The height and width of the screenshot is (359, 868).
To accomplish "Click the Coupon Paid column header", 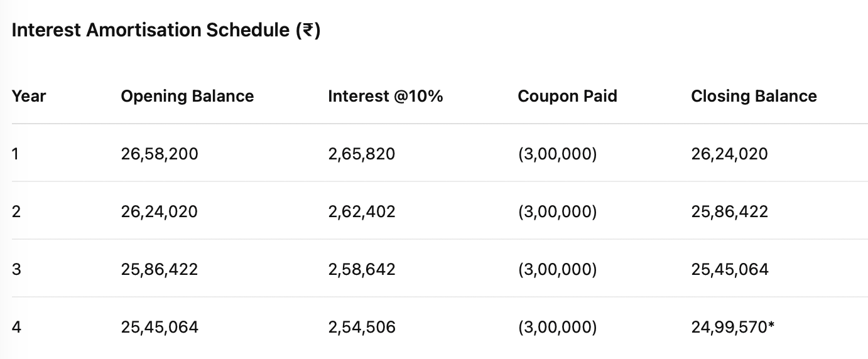I will (567, 96).
